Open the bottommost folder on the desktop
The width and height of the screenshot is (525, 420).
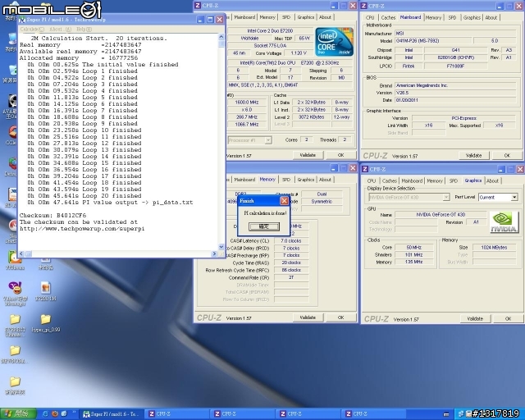pyautogui.click(x=15, y=386)
